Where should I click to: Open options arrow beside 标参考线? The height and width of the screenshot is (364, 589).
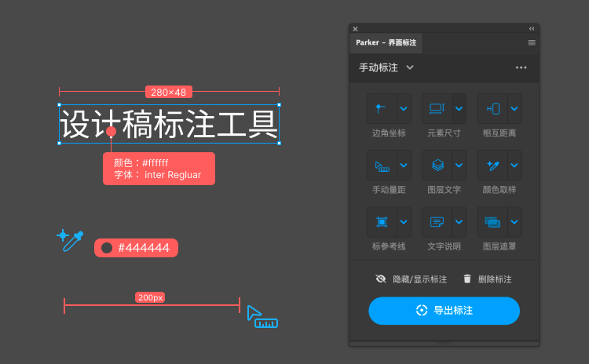[404, 222]
